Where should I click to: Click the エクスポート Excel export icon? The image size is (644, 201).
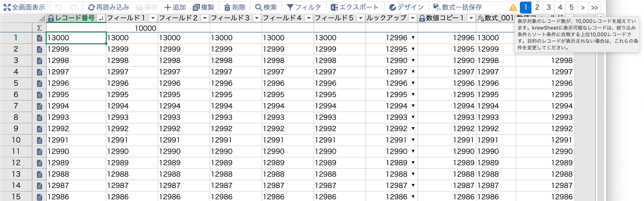334,7
